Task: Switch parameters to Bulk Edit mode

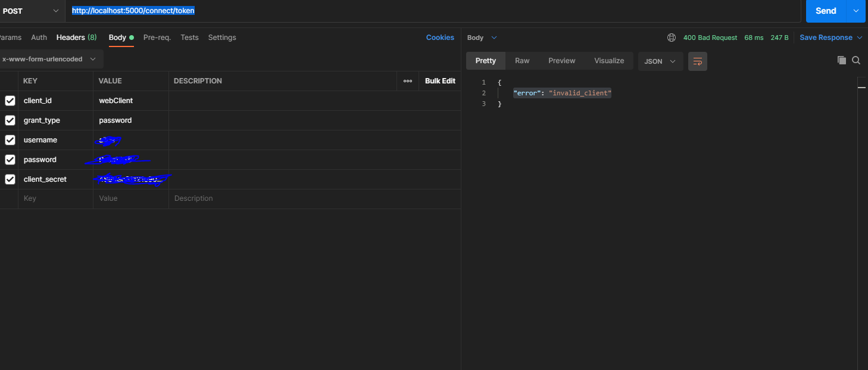Action: [439, 80]
